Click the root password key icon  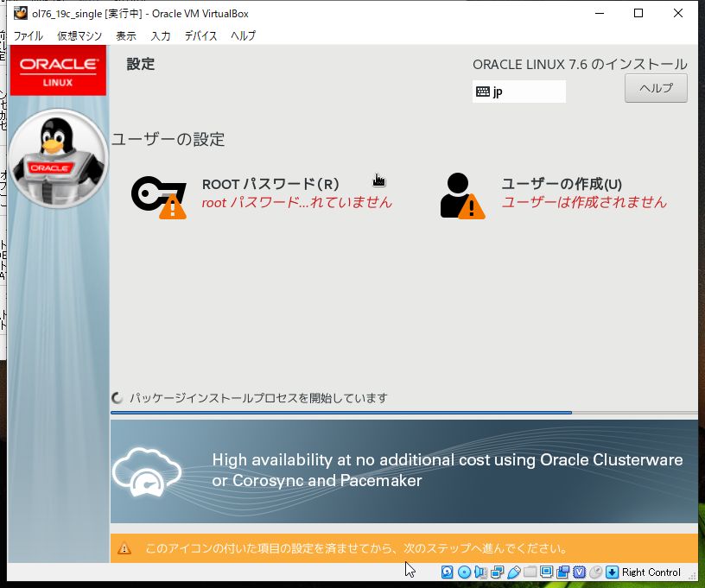159,197
